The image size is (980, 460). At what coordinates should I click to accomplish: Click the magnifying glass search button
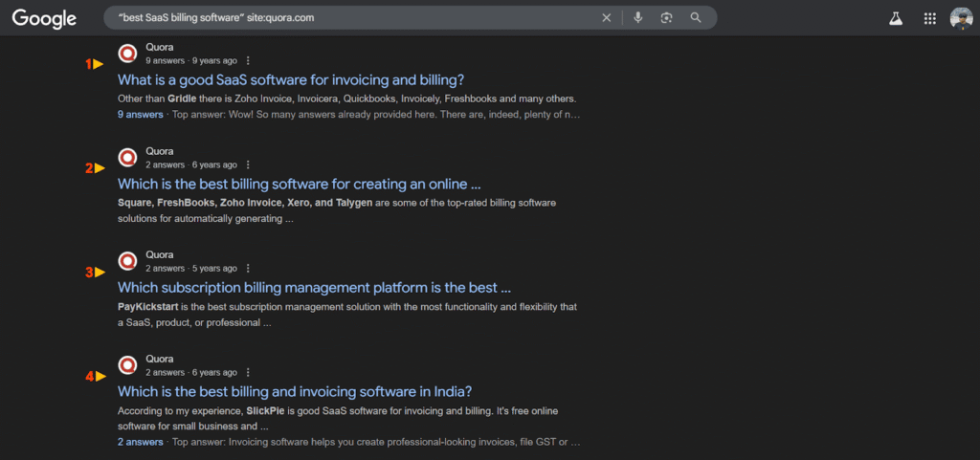pos(696,18)
